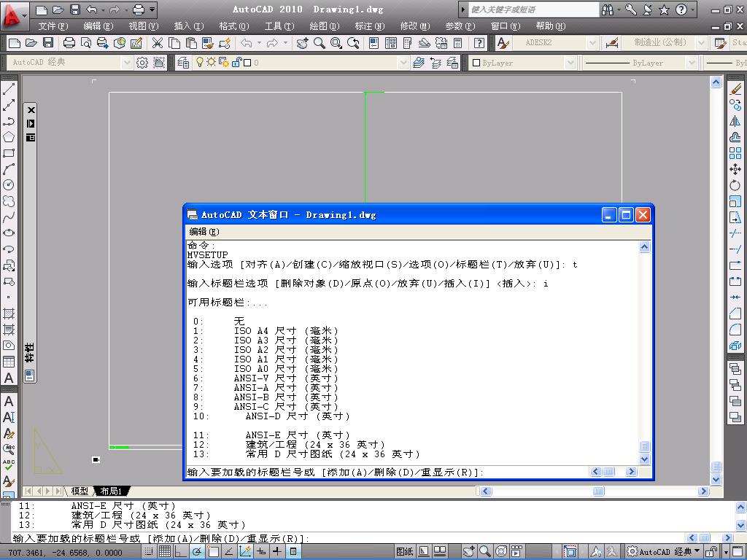
Task: Click the Save floppy icon in standard toolbar
Action: (48, 43)
